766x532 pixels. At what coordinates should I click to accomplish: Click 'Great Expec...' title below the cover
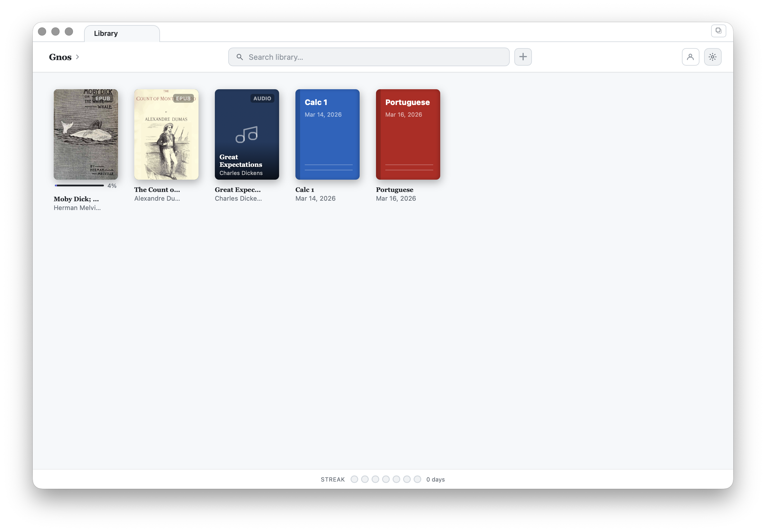(238, 190)
